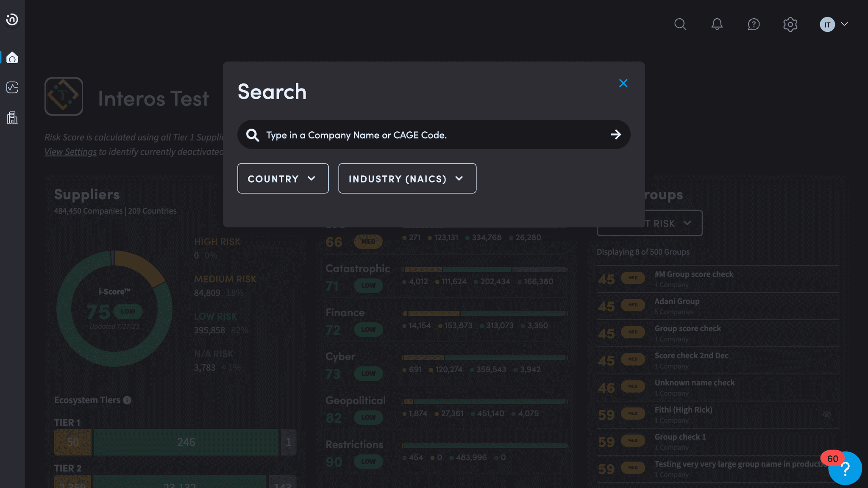Screen dimensions: 868x488
Task: Click the Search dialog title
Action: pyautogui.click(x=272, y=91)
